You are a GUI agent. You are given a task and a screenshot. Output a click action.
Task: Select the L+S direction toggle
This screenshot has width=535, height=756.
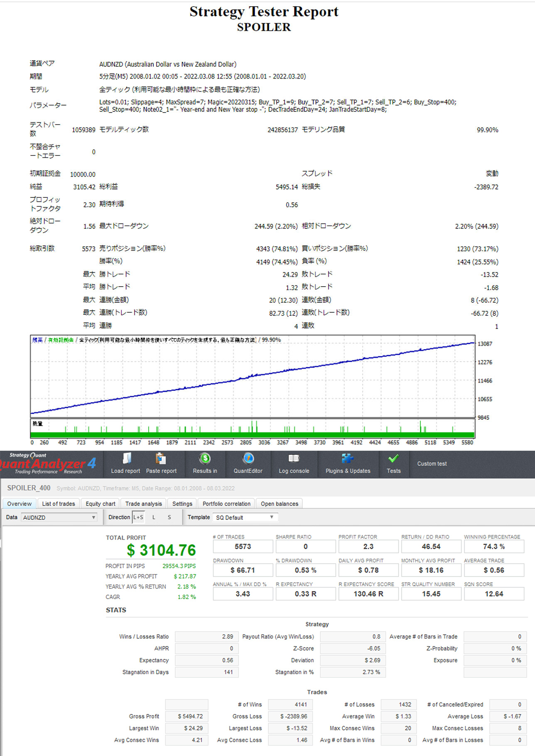[x=138, y=517]
